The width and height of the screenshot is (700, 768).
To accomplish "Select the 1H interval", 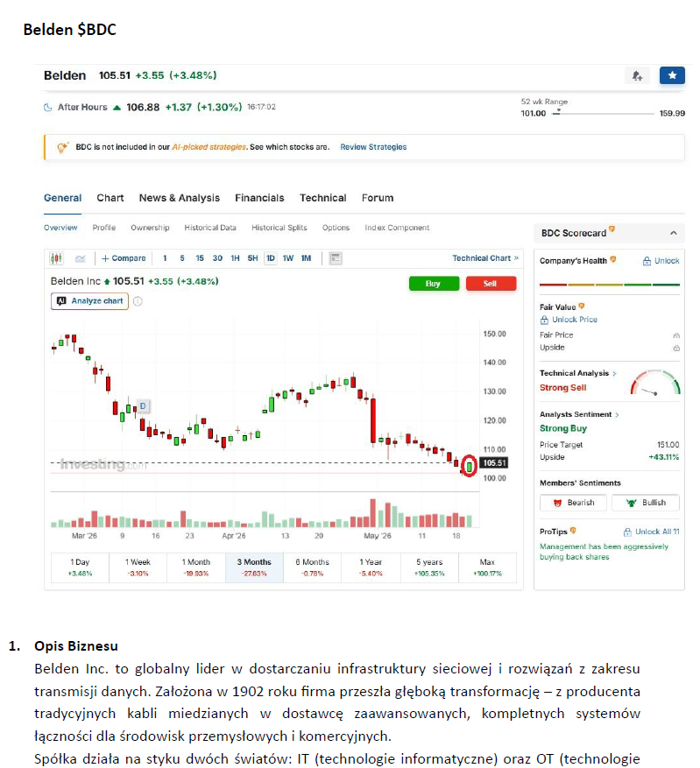I will tap(235, 258).
